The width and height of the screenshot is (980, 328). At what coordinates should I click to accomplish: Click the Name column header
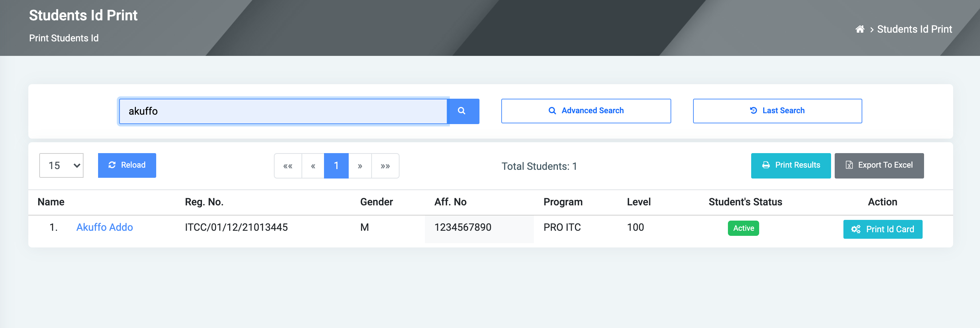(x=51, y=202)
